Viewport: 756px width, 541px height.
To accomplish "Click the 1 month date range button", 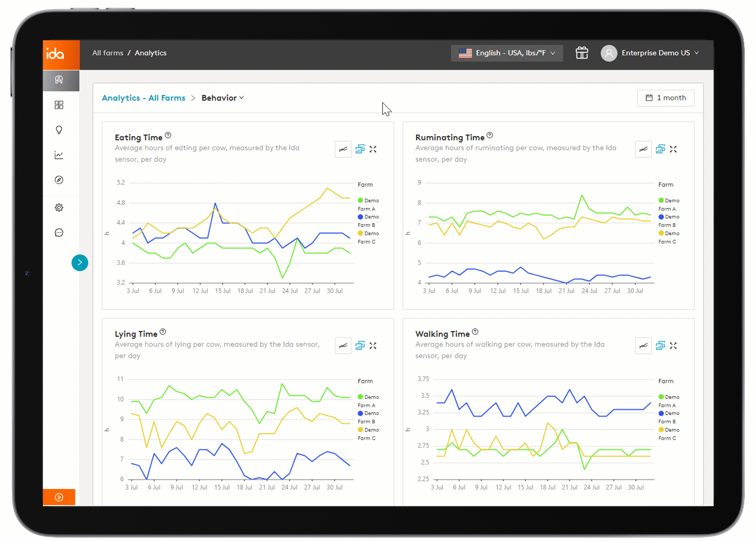I will (665, 98).
